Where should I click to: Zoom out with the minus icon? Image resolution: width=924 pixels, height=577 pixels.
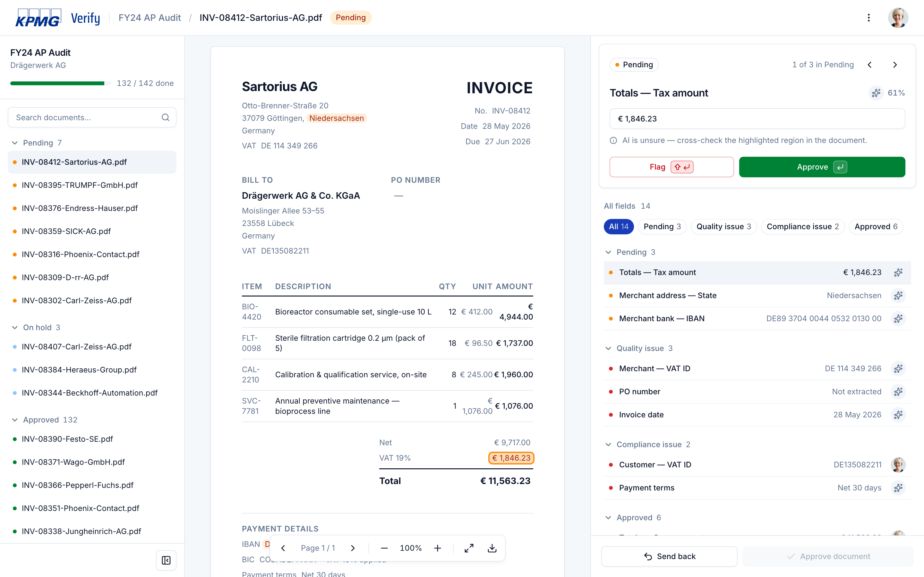[384, 548]
